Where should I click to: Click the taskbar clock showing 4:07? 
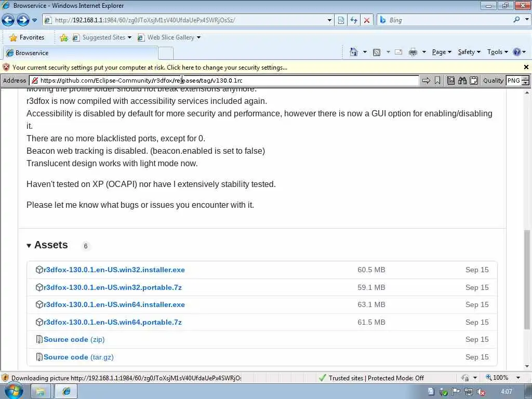pyautogui.click(x=506, y=392)
